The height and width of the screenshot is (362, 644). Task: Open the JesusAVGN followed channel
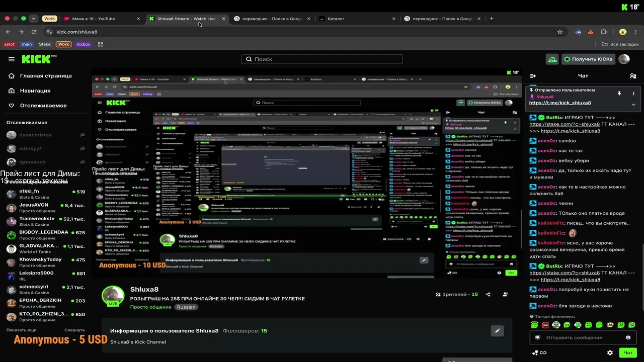tap(45, 208)
